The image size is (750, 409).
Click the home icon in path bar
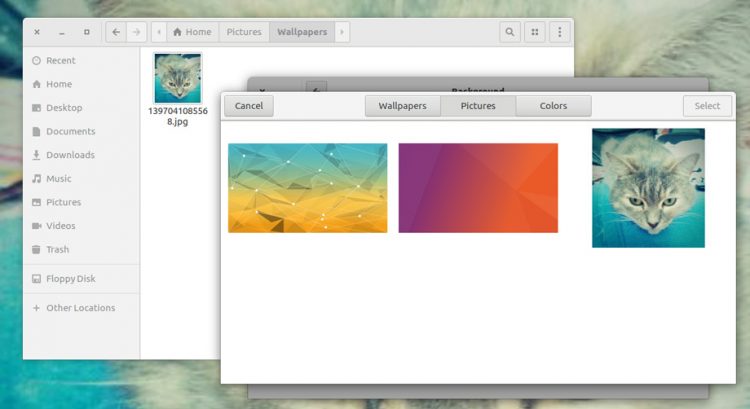pyautogui.click(x=177, y=32)
